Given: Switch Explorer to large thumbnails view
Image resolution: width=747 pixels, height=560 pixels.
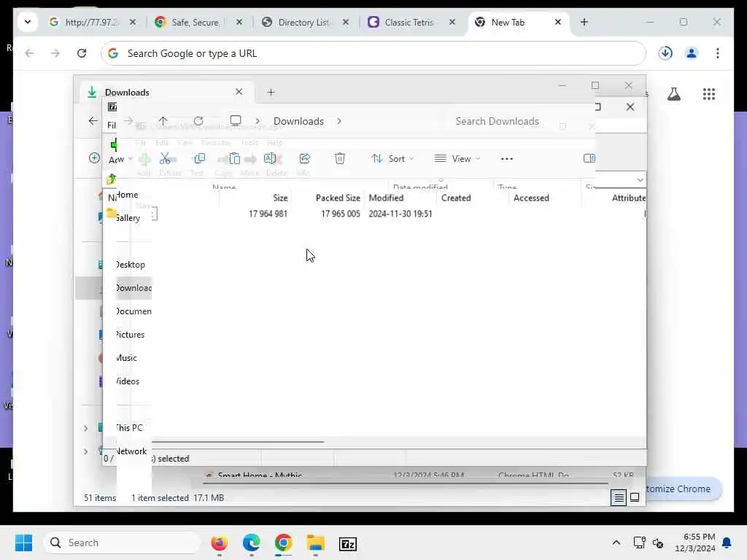Looking at the screenshot, I should point(635,497).
